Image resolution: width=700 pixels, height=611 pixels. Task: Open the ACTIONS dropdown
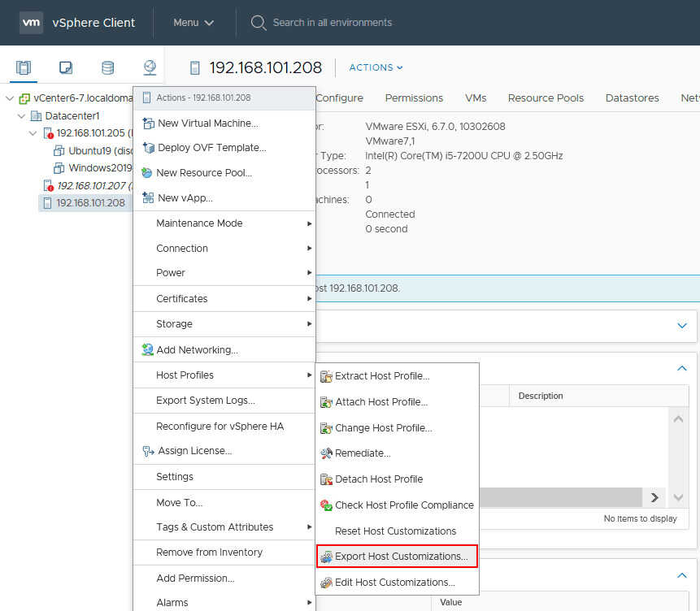(x=376, y=67)
